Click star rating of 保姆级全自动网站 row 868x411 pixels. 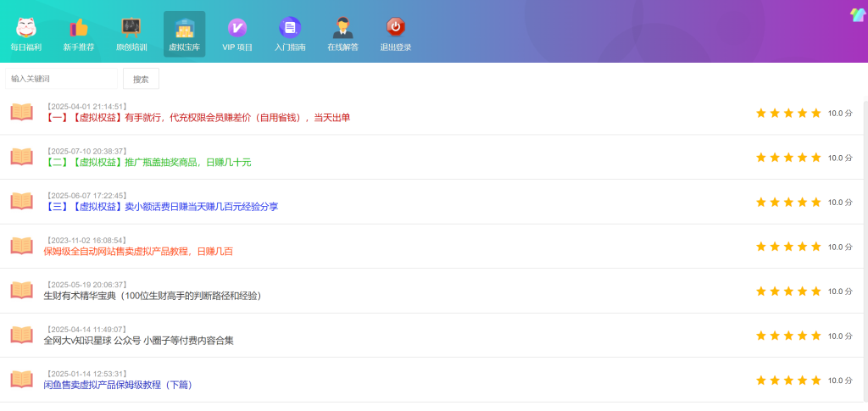click(788, 247)
